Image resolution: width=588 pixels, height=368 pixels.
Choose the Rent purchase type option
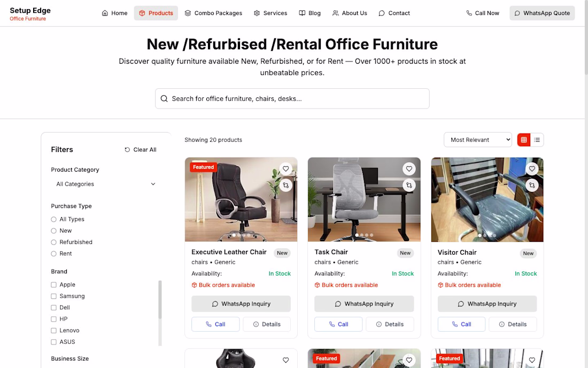pos(53,254)
